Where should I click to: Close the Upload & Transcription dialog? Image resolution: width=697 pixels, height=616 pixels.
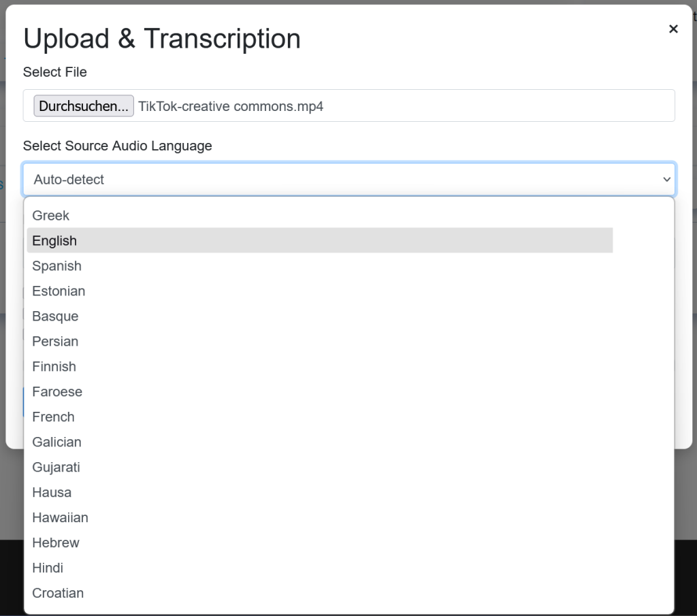pyautogui.click(x=673, y=29)
